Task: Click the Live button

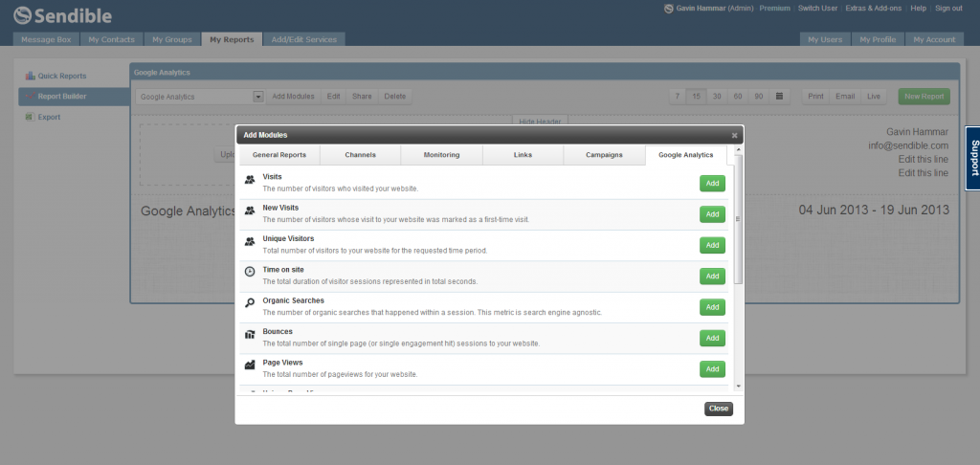Action: tap(874, 97)
